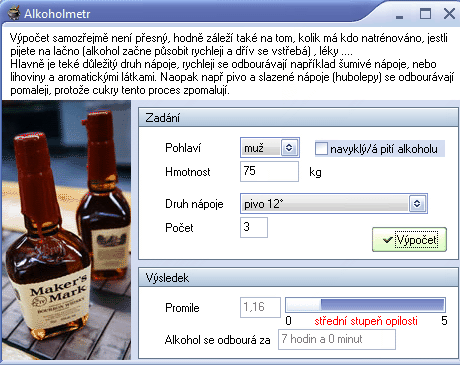This screenshot has width=460, height=365.
Task: Maximize the Alkoholmetr window
Action: (425, 14)
